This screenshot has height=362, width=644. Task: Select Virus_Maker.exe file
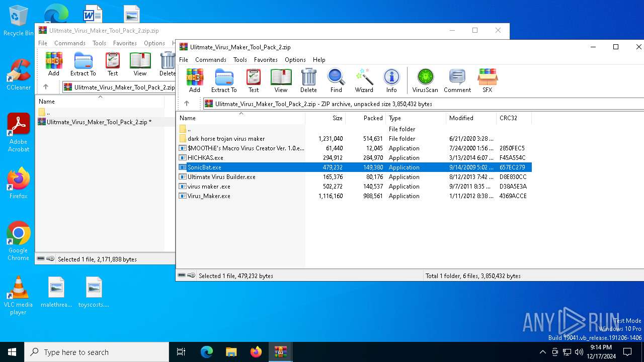tap(354, 196)
